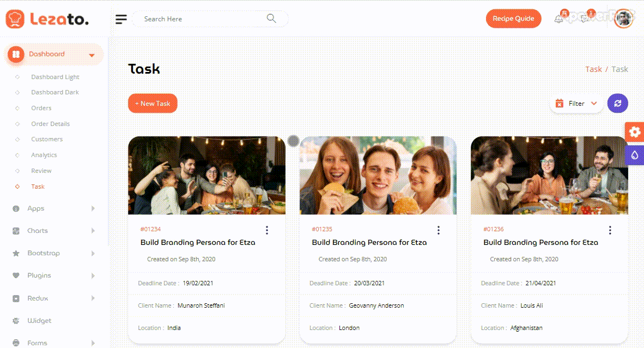The height and width of the screenshot is (348, 644).
Task: Click the Recipe Guide button
Action: (x=513, y=19)
